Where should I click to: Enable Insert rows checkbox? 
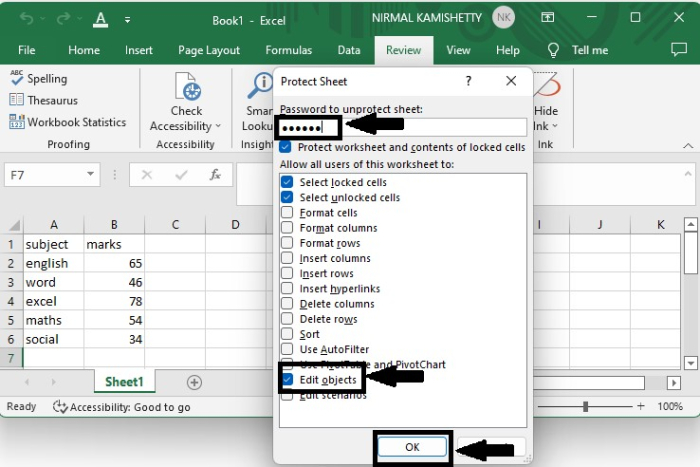click(287, 273)
